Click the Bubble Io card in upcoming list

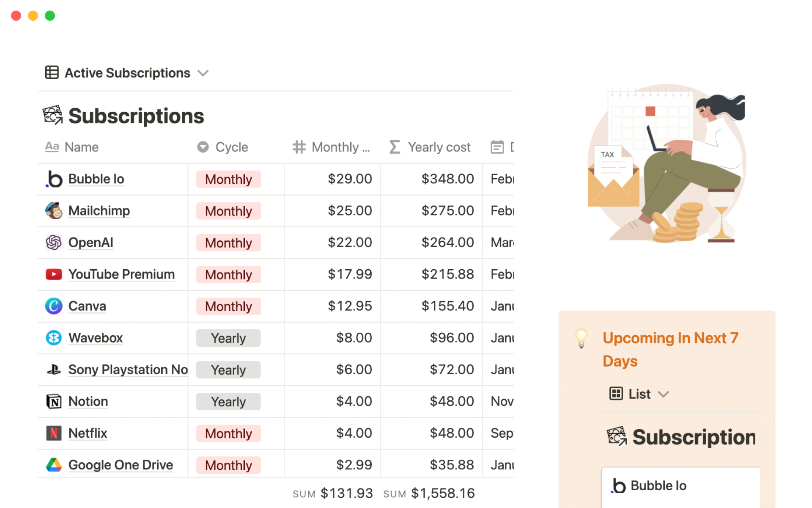tap(658, 486)
